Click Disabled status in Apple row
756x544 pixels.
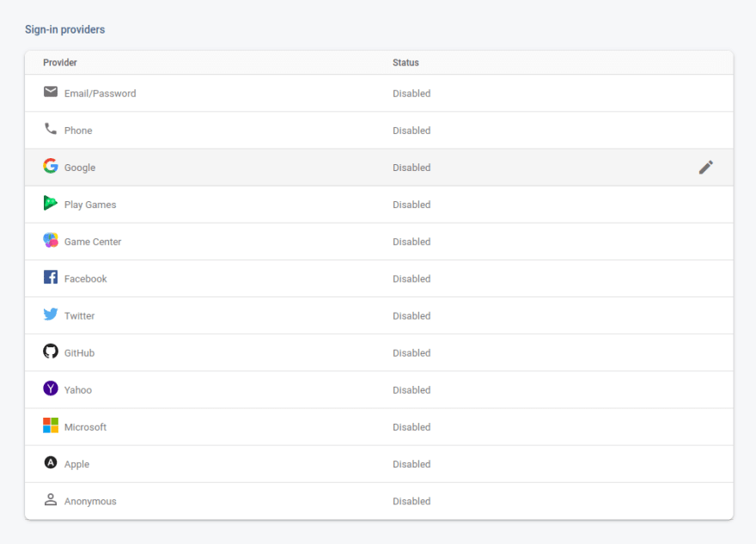click(412, 464)
